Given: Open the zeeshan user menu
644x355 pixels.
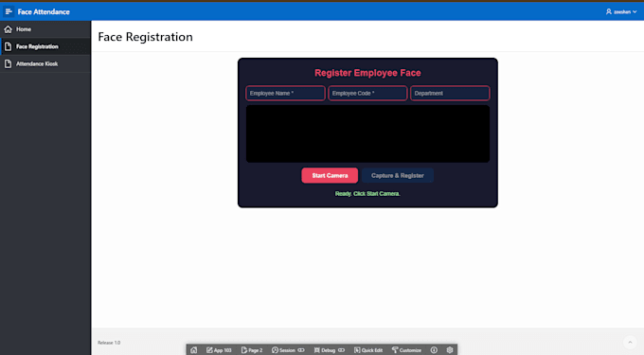Looking at the screenshot, I should point(621,11).
